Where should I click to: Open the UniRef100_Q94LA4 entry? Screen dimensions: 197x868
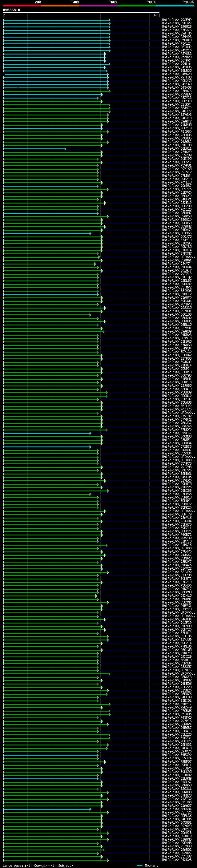177,64
